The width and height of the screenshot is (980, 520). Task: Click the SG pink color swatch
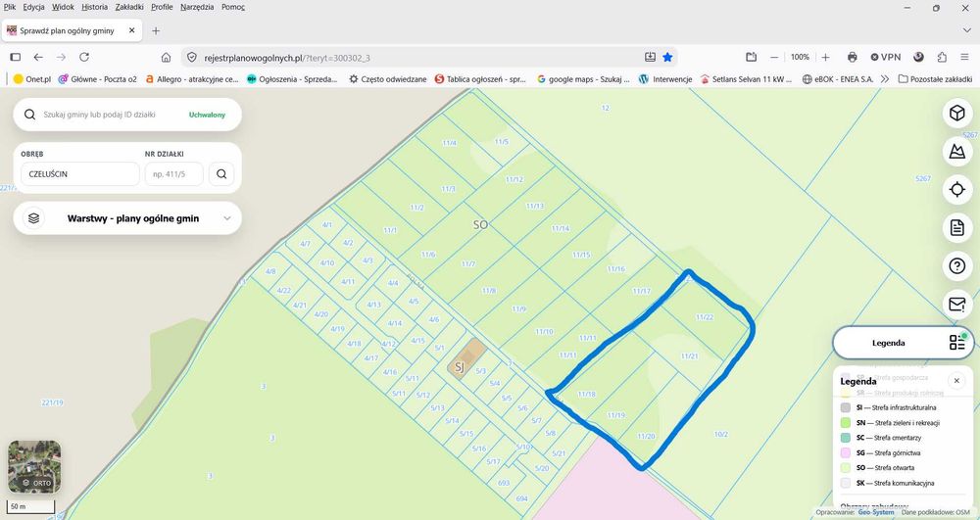coord(845,452)
